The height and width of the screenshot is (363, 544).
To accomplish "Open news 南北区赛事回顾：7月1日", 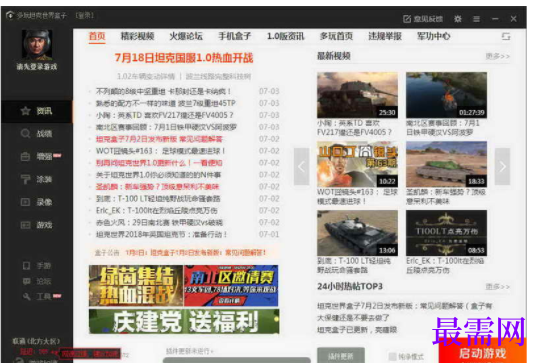I will coord(166,127).
